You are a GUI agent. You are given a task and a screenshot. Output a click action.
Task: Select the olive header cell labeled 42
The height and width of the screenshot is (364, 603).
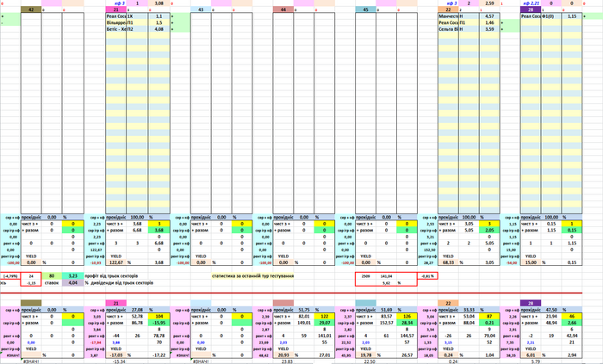coord(31,9)
